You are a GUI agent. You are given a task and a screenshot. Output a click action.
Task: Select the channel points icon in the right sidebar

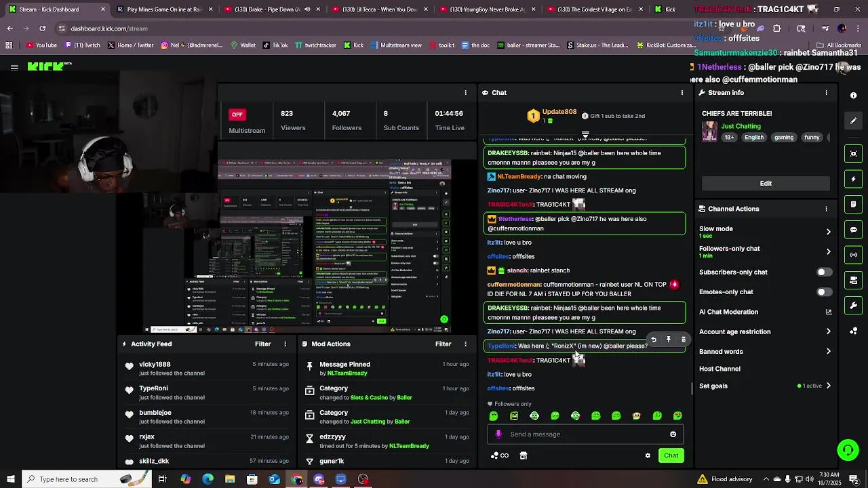[853, 331]
